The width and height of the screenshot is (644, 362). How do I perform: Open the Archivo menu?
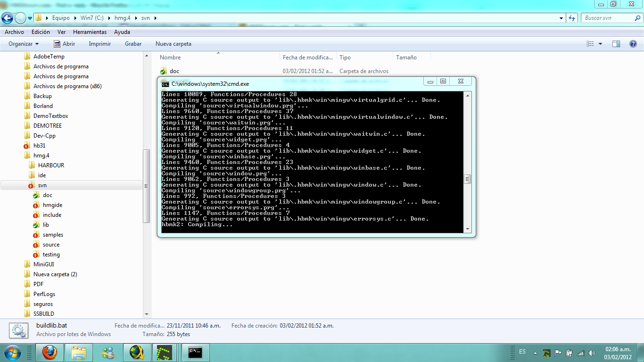(x=14, y=32)
